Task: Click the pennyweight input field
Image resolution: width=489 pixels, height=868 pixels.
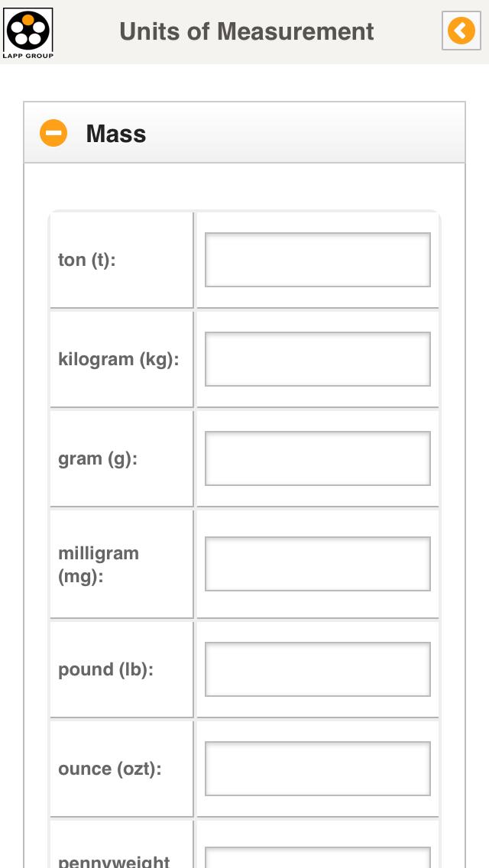Action: tap(317, 857)
